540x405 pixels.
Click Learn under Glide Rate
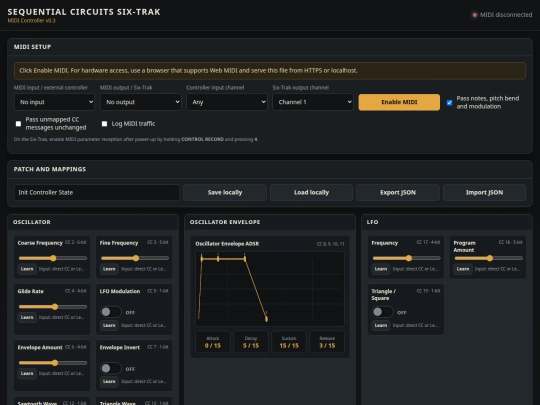(27, 317)
